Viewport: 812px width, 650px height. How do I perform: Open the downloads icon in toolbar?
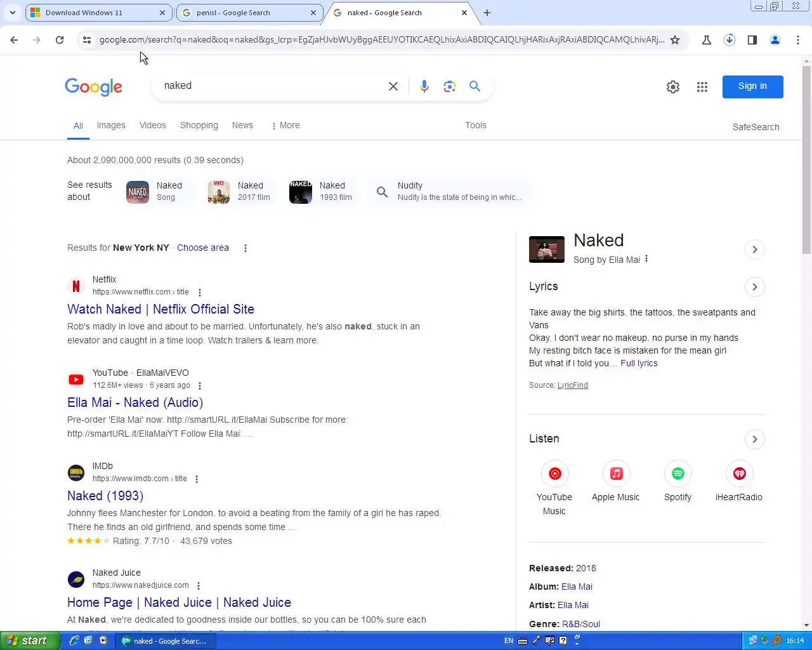(730, 40)
